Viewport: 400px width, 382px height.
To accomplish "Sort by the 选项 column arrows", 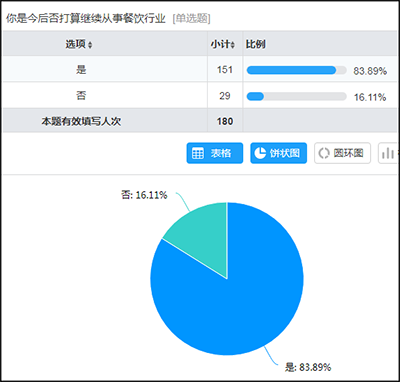I will 90,45.
